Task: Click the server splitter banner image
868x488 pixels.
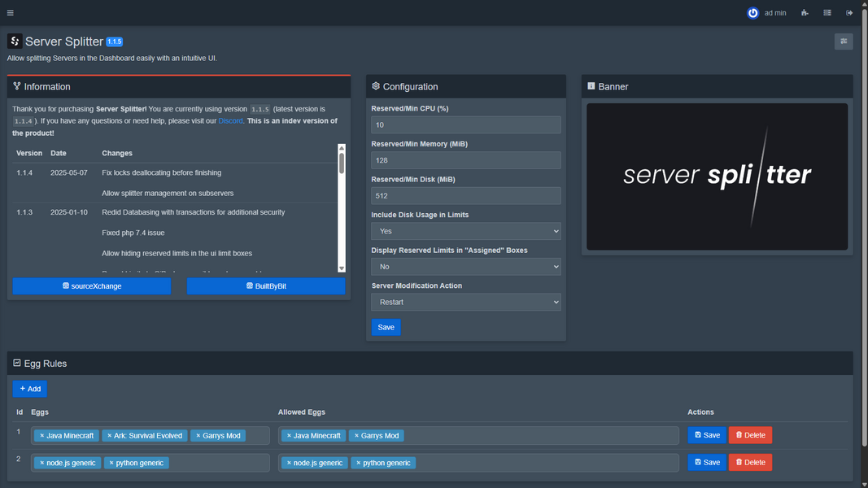Action: 717,176
